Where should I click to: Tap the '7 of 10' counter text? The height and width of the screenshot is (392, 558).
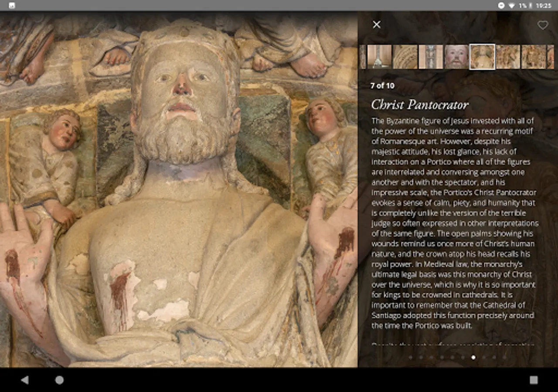(382, 86)
